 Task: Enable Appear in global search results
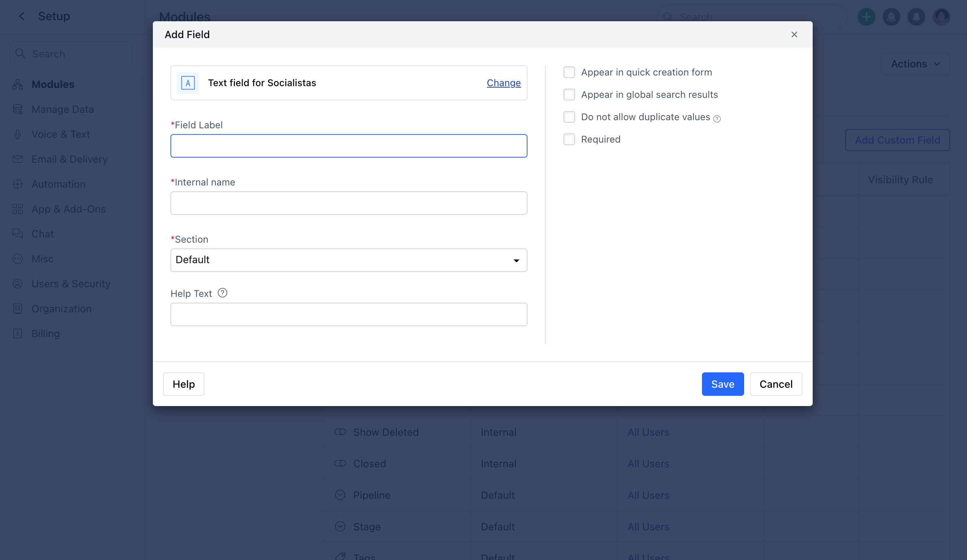pyautogui.click(x=569, y=94)
